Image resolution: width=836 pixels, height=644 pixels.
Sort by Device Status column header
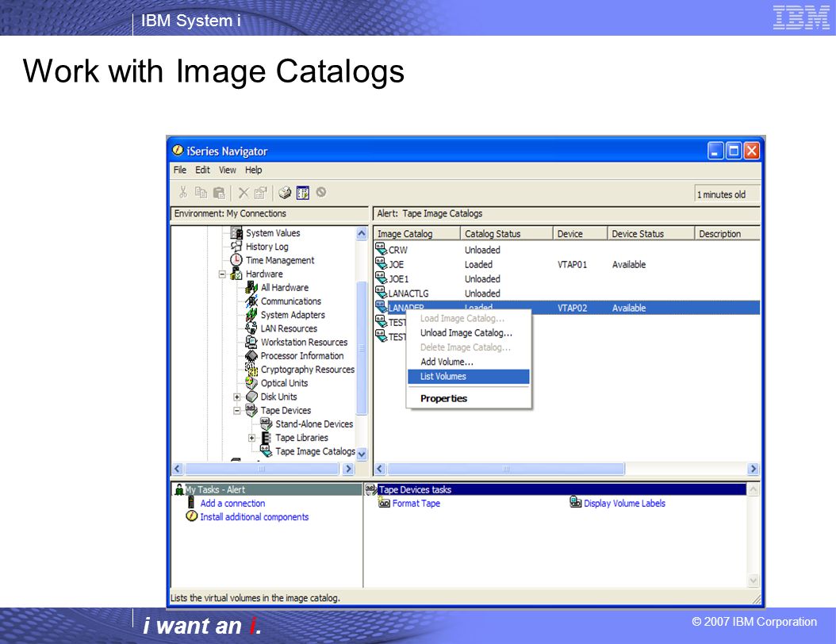(x=651, y=233)
